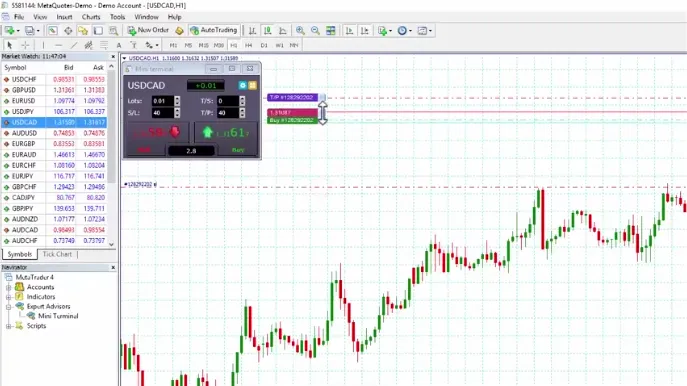Switch chart to candlesticks type

[x=267, y=31]
